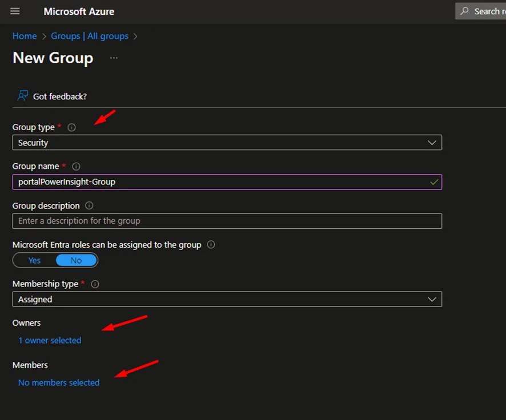Click the search magnifier icon
The height and width of the screenshot is (420, 506).
pos(464,11)
